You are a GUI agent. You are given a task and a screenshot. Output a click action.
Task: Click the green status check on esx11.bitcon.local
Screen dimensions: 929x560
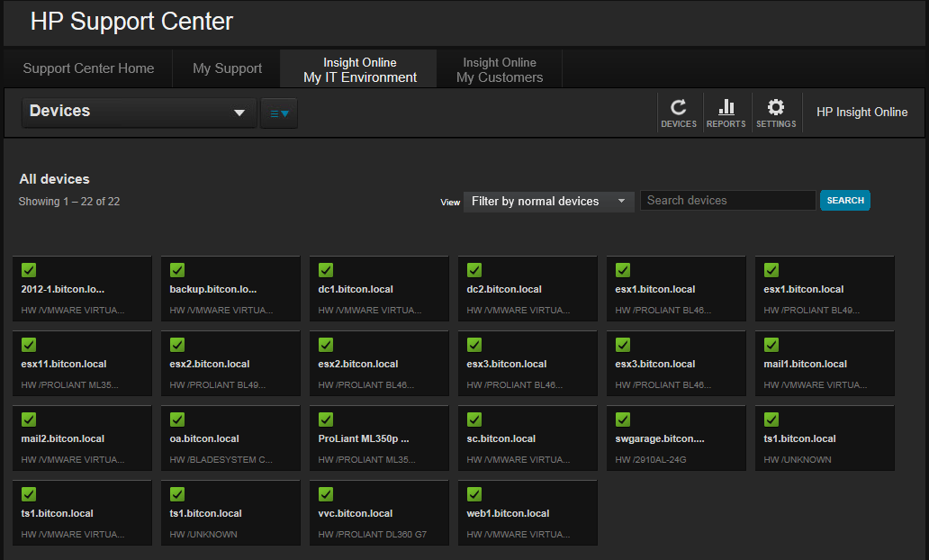pos(29,345)
